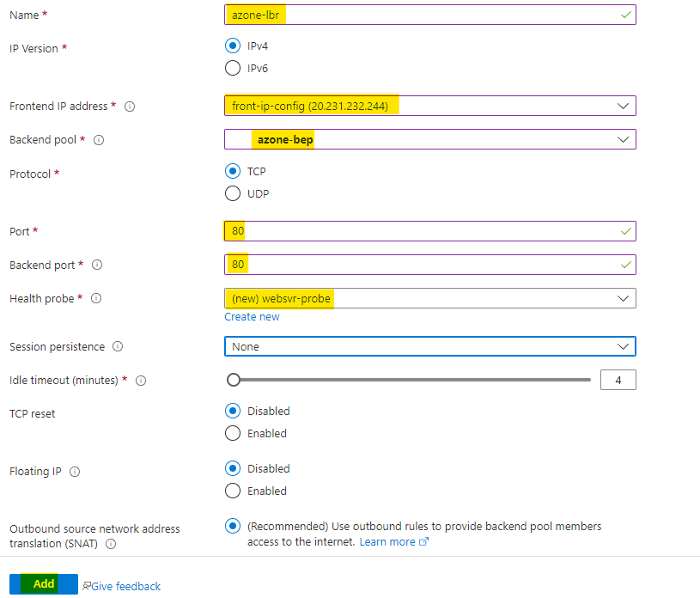Set Floating IP to Enabled
Image resolution: width=700 pixels, height=598 pixels.
(x=232, y=491)
